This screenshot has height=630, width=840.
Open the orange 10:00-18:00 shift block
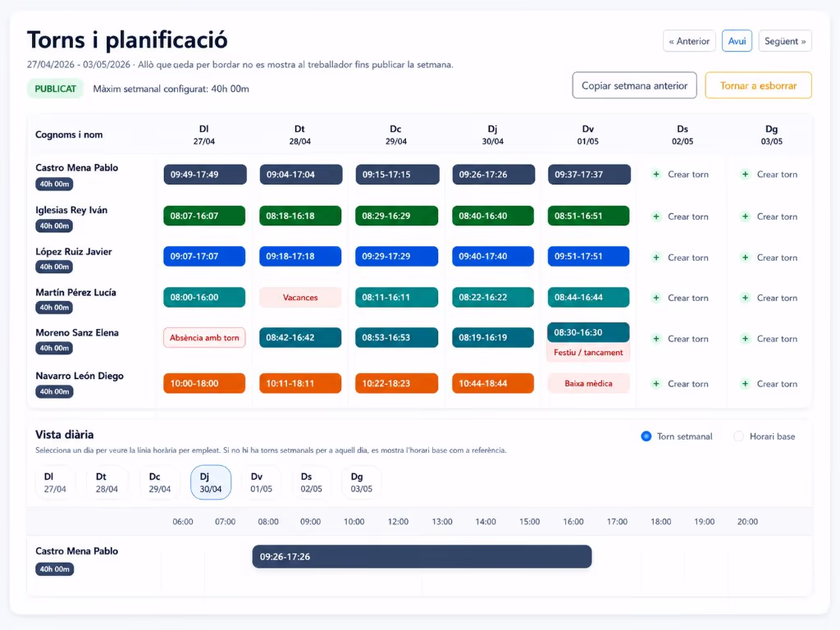(x=204, y=384)
